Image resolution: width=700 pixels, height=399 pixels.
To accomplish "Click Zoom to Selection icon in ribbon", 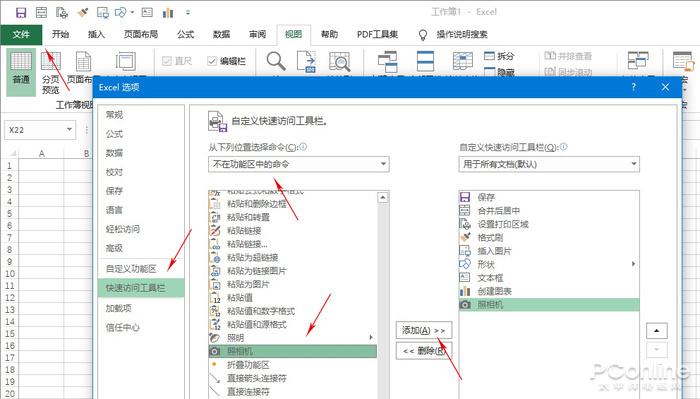I will click(340, 62).
